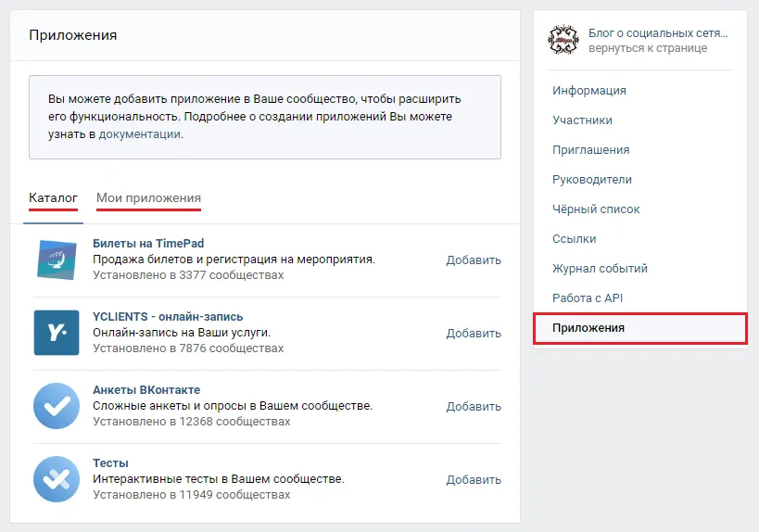This screenshot has height=532, width=759.
Task: Click Продажа билетов и регистрация на мероприятия text
Action: (234, 259)
